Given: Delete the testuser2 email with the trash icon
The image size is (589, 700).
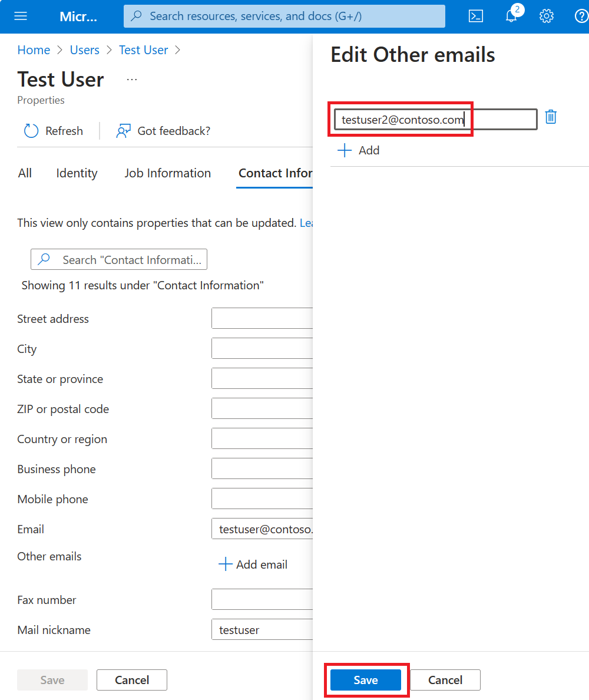Looking at the screenshot, I should [x=551, y=117].
